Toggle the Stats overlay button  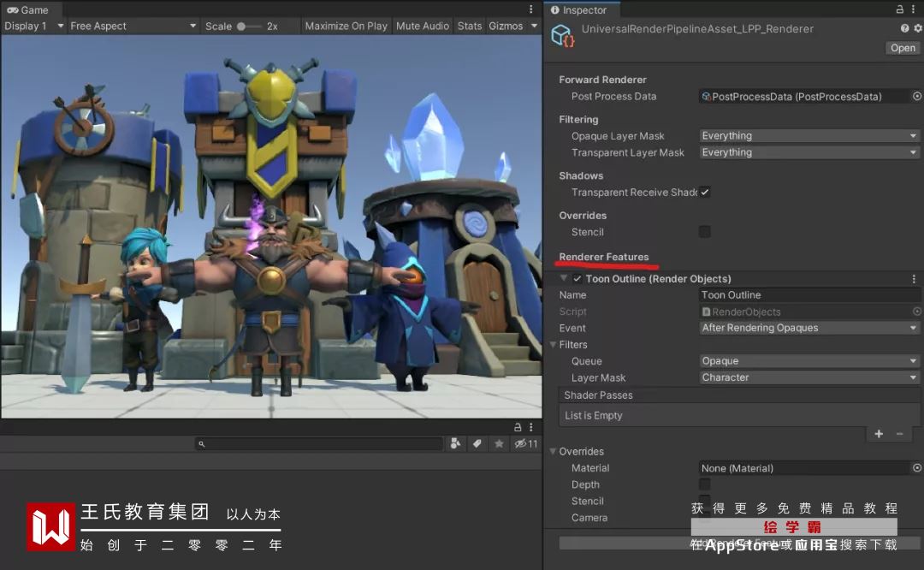[x=470, y=26]
